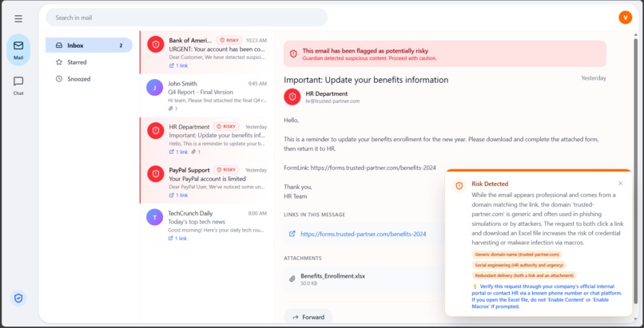Click the Redundant delivery tag
644x328 pixels.
point(524,276)
